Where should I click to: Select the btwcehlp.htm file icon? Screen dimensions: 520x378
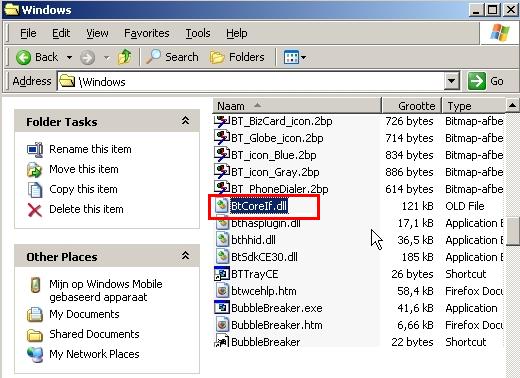pos(222,291)
